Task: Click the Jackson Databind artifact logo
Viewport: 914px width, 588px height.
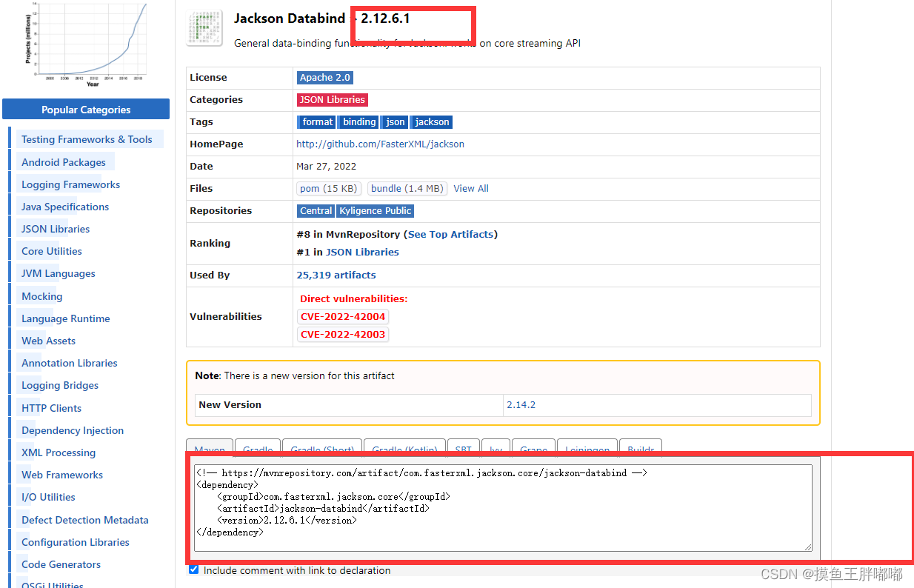Action: point(205,29)
